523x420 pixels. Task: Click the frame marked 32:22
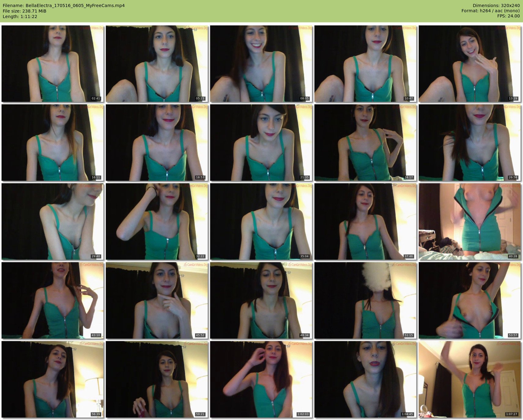tap(157, 221)
